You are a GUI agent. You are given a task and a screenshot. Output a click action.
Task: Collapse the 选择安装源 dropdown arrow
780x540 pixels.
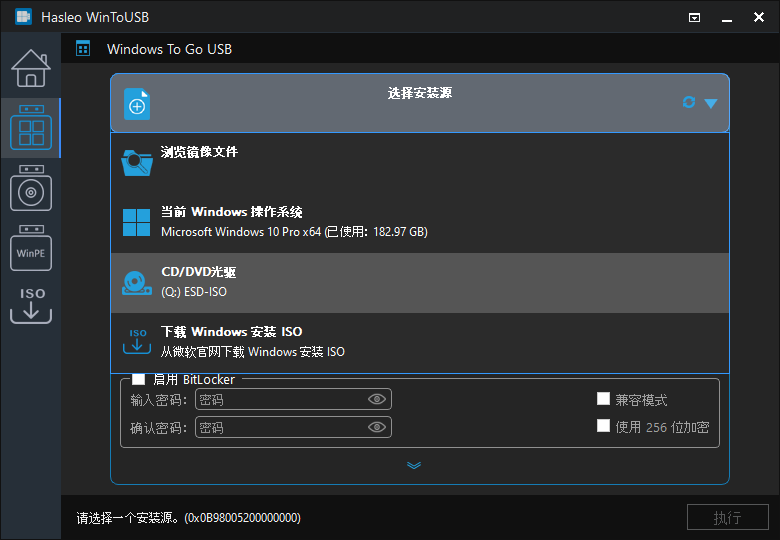(x=711, y=103)
